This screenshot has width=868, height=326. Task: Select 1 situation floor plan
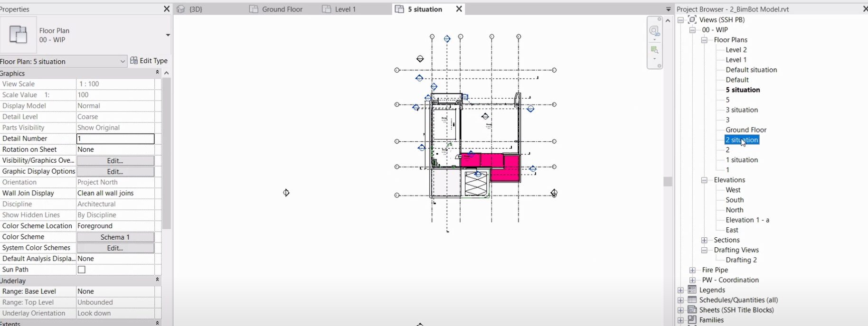pos(742,160)
